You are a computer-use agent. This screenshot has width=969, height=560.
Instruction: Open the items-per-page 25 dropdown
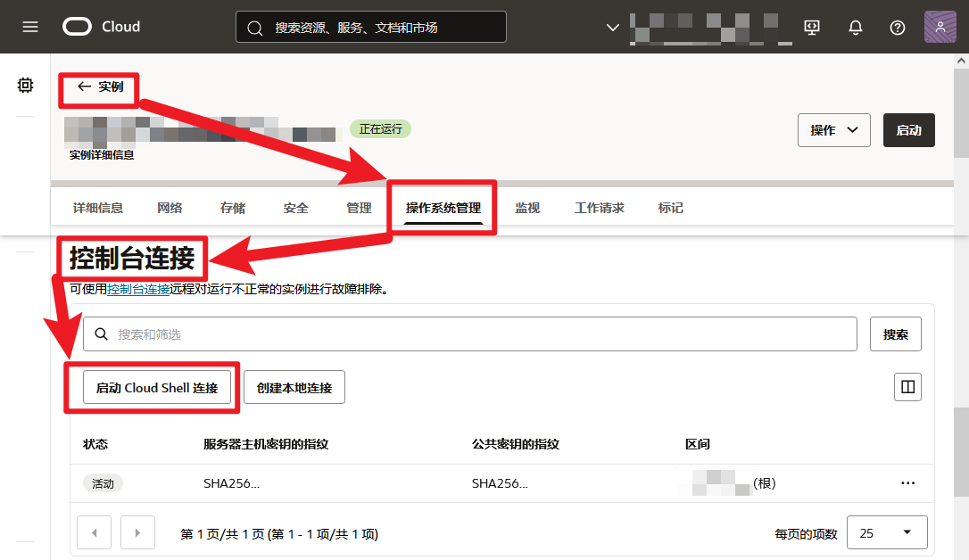click(x=887, y=532)
